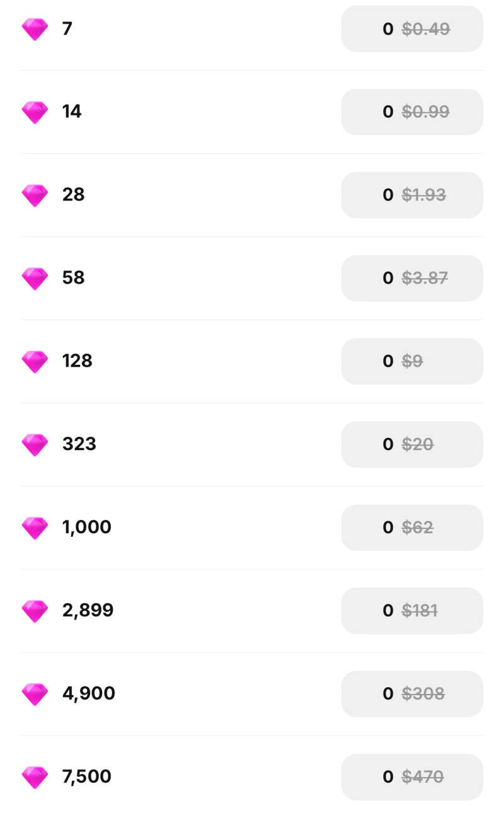Viewport: 504px width, 815px height.
Task: Buy 14 gems with $0.99 button
Action: pos(412,112)
